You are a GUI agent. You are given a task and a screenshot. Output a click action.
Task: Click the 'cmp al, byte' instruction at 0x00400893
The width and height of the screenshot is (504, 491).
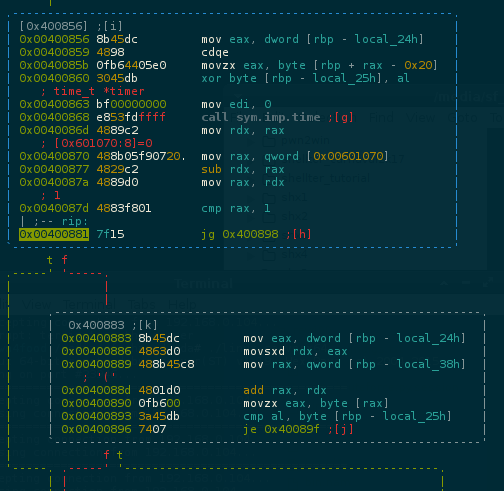click(x=347, y=416)
